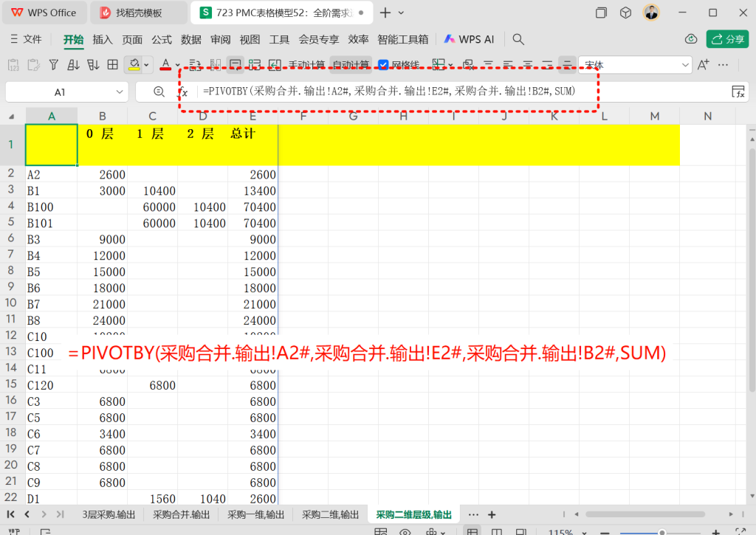Switch to sheet 采购二维.输出

(330, 515)
